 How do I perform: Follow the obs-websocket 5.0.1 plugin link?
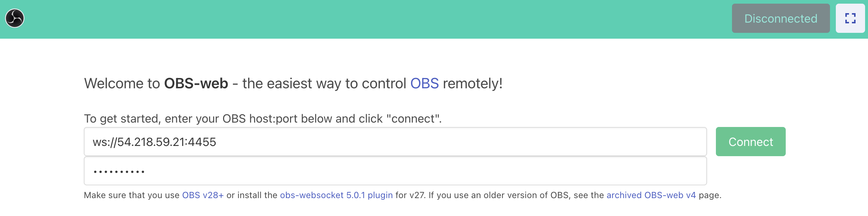pos(336,195)
